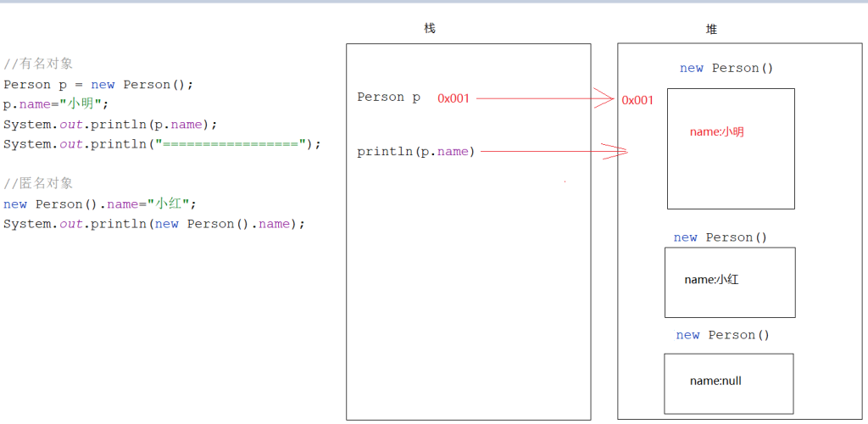This screenshot has width=868, height=424.
Task: Click the 堆 heading above the heap box
Action: point(711,29)
